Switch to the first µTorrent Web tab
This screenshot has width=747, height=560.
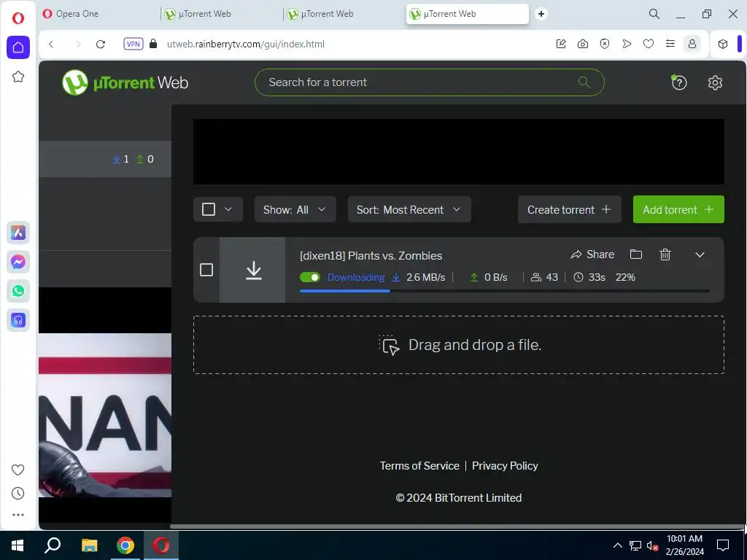pos(222,14)
